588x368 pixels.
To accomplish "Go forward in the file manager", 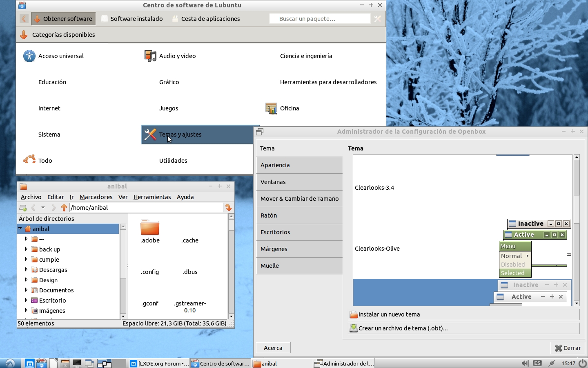I will (x=53, y=208).
